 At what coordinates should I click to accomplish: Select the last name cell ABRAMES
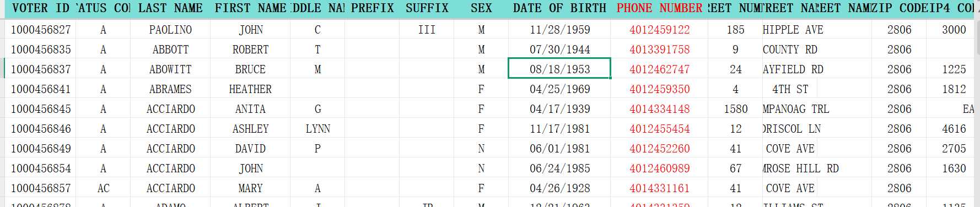(x=170, y=89)
